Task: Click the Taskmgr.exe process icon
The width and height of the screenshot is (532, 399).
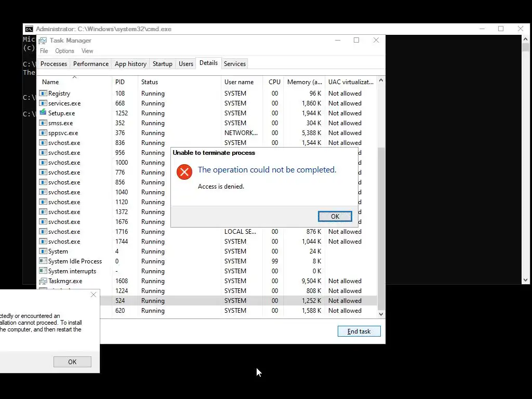Action: [43, 281]
